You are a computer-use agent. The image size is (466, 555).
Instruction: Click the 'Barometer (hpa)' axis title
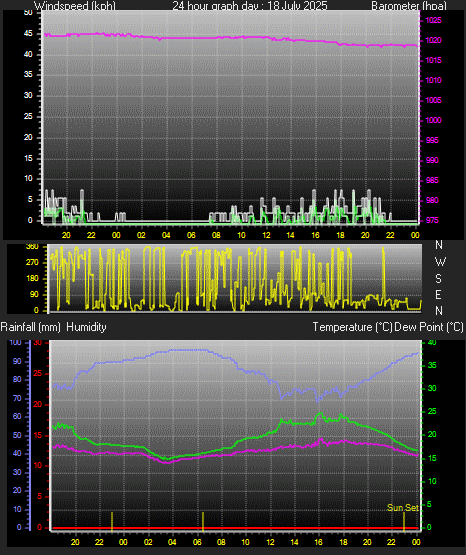pyautogui.click(x=409, y=5)
